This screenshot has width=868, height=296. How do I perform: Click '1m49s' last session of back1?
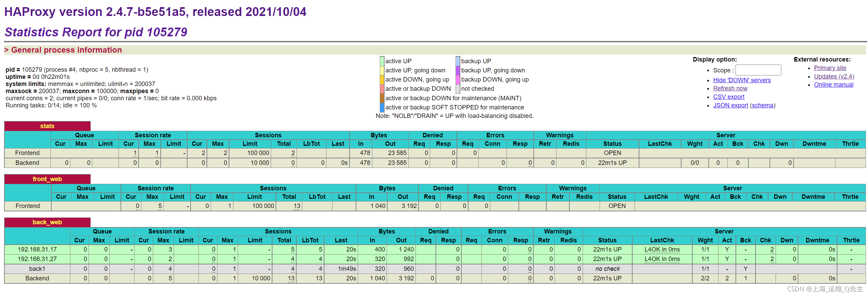[x=347, y=269]
